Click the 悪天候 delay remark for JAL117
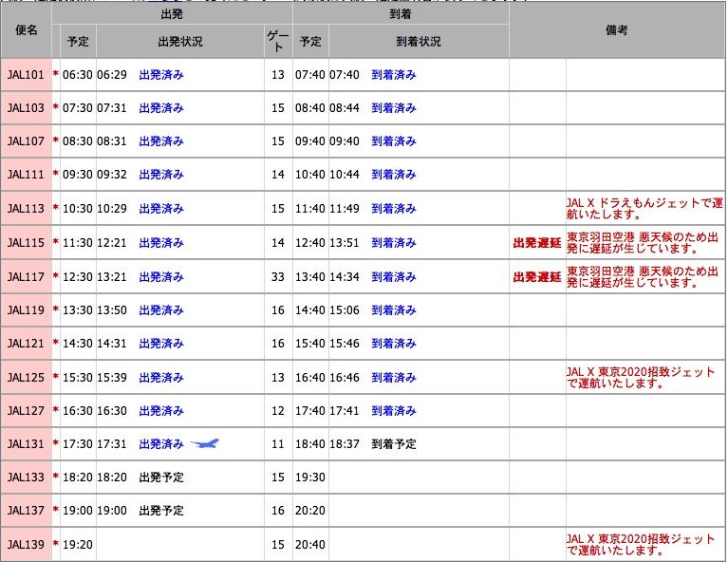Screen dimensions: 728x562 pyautogui.click(x=643, y=277)
